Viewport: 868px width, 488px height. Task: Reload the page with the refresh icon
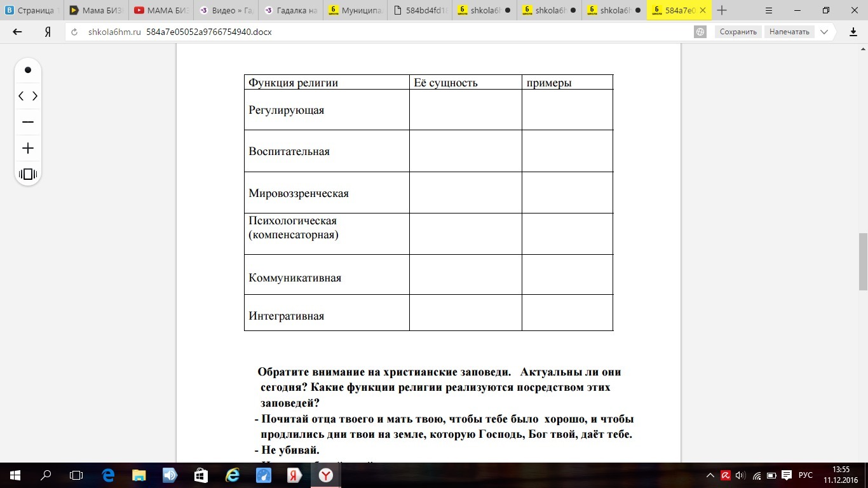coord(74,32)
